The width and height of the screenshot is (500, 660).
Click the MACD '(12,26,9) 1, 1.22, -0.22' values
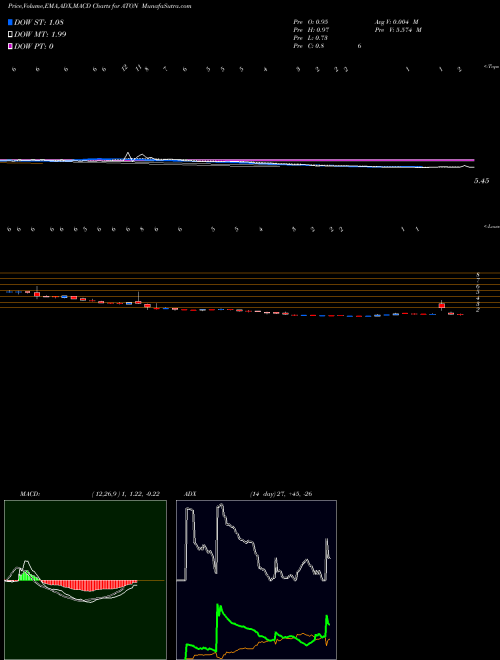click(x=125, y=494)
